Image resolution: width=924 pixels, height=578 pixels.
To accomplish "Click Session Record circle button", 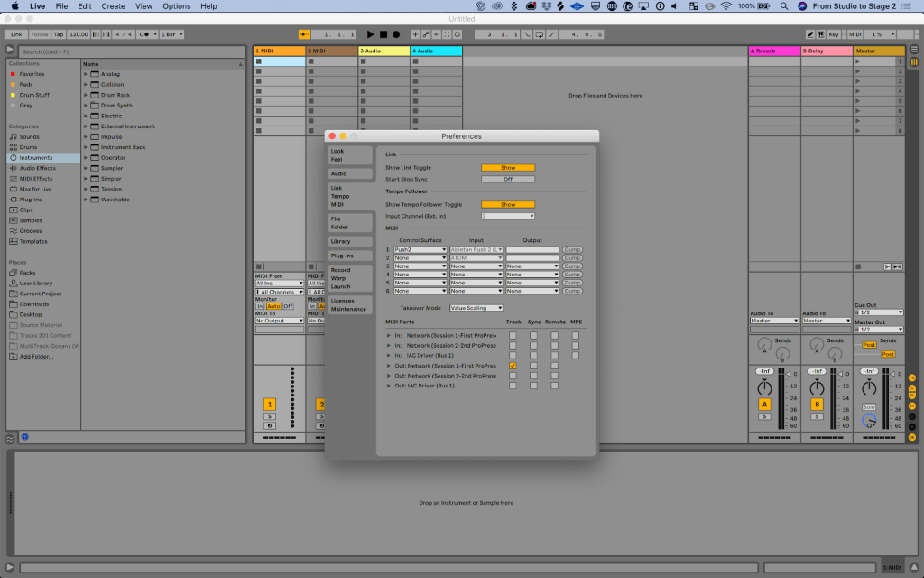I will [457, 34].
